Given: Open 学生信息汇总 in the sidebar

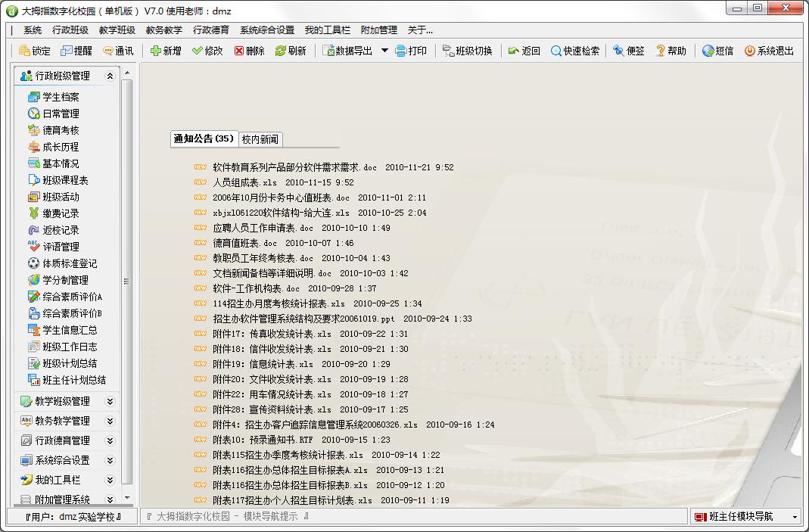Looking at the screenshot, I should [x=62, y=330].
